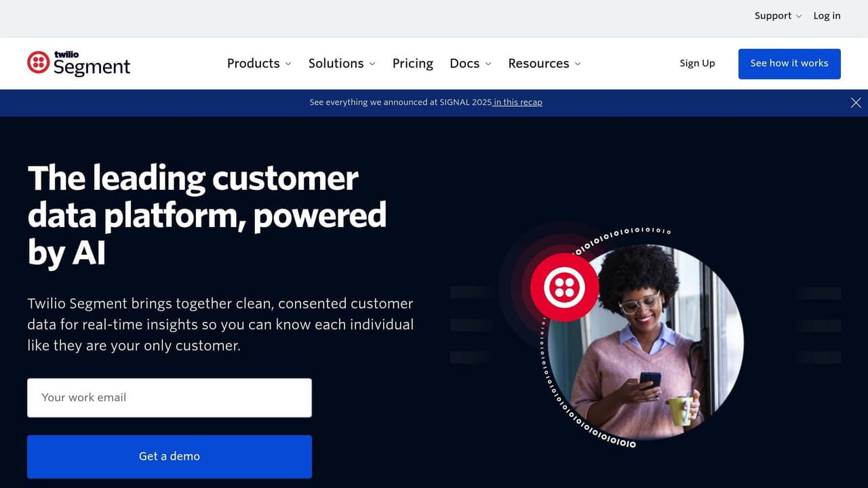The image size is (868, 488).
Task: Click the Twilio Segment logo
Action: point(79,63)
